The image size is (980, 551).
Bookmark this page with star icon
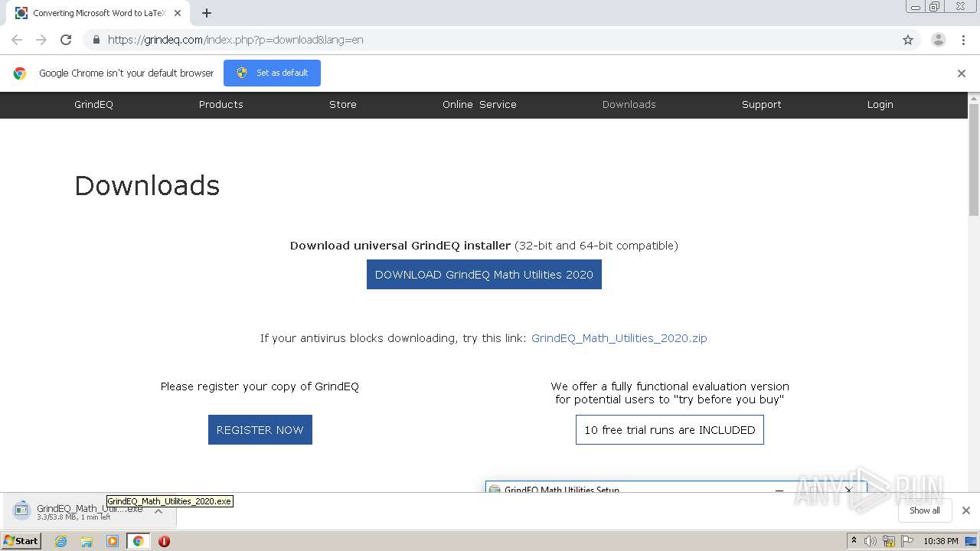click(908, 40)
